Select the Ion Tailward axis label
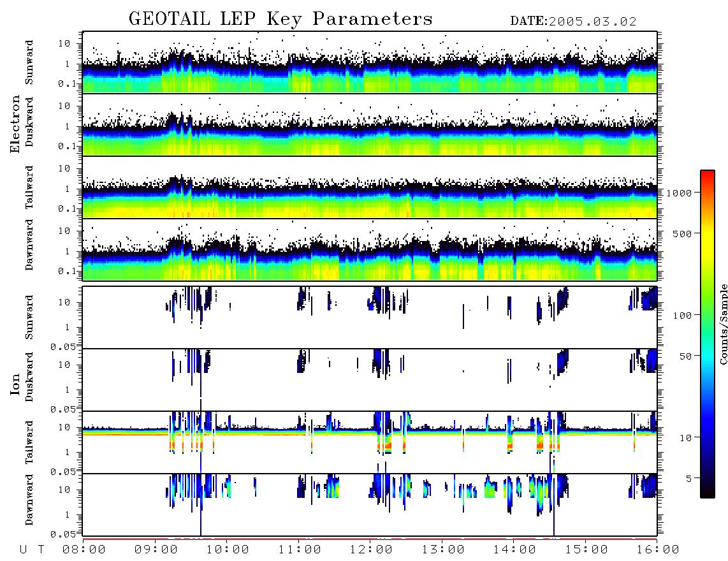The width and height of the screenshot is (728, 561). (x=29, y=442)
